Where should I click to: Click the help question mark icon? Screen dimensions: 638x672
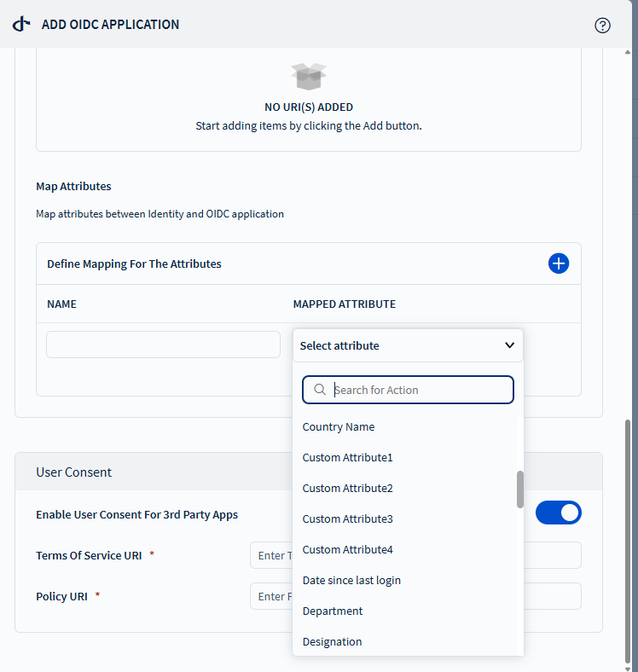(602, 25)
